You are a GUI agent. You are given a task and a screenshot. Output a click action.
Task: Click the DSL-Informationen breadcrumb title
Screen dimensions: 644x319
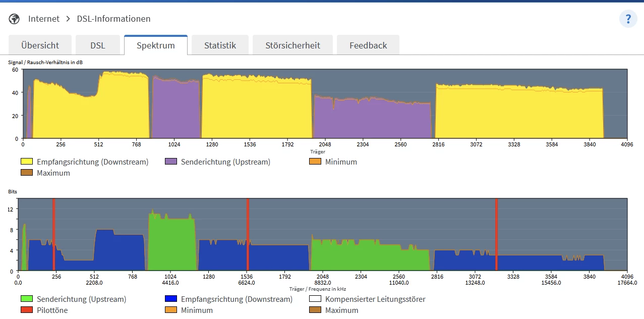click(113, 19)
